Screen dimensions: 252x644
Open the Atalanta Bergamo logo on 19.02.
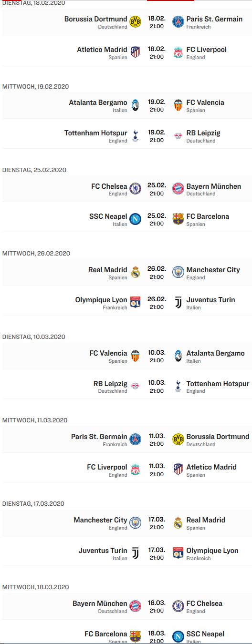[136, 105]
